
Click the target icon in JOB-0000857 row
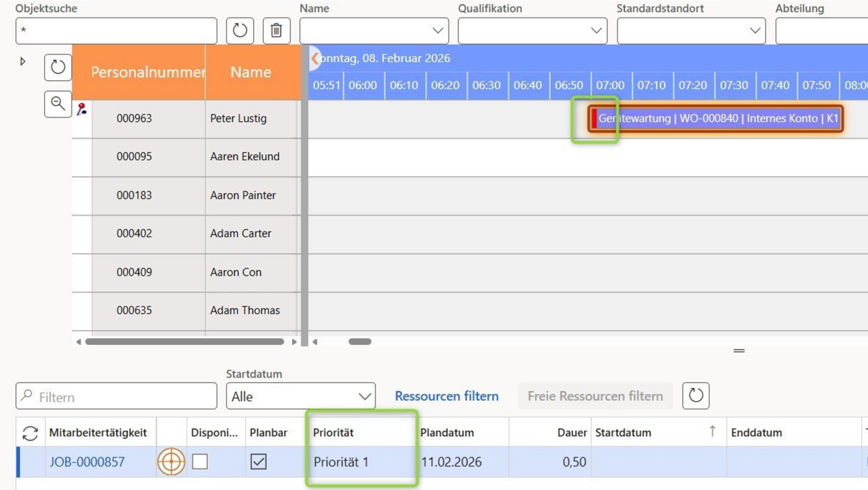pos(171,462)
